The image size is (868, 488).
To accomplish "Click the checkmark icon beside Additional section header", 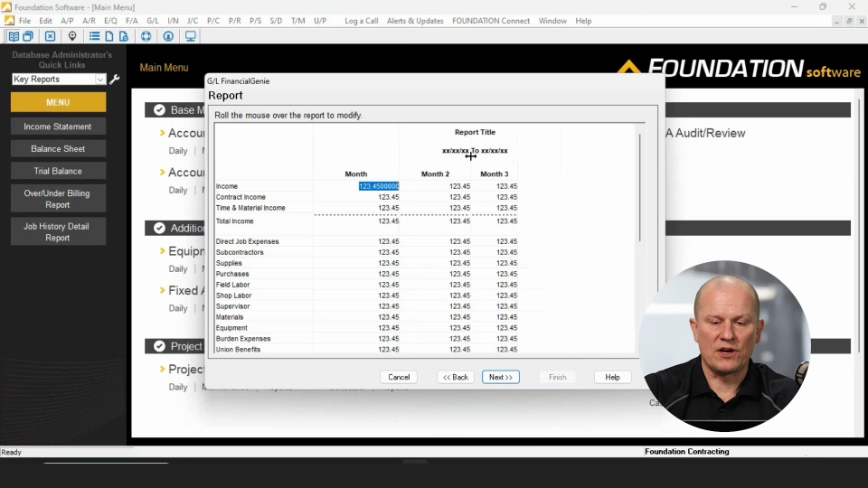I will tap(159, 228).
